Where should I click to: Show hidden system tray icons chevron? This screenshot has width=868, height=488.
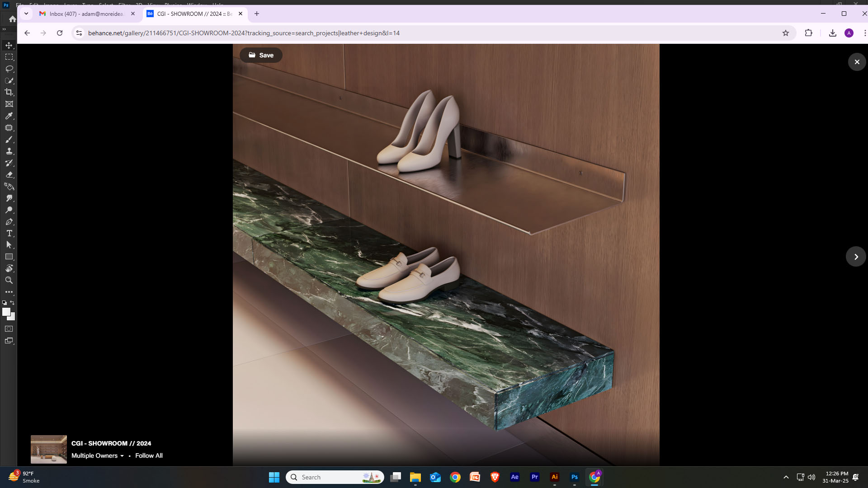tap(786, 477)
